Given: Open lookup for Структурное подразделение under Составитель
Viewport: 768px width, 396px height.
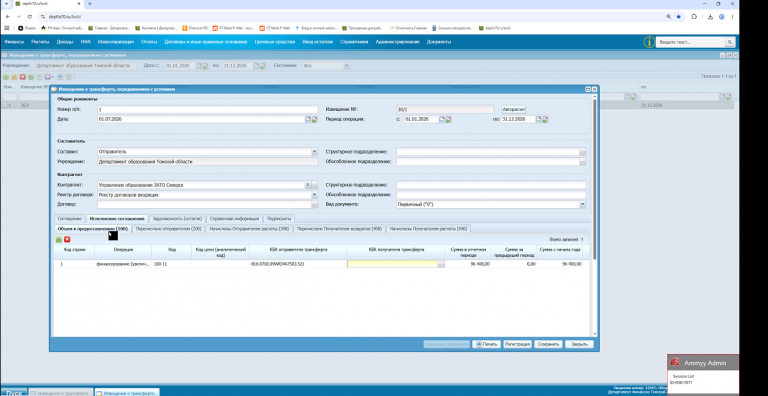Looking at the screenshot, I should (583, 152).
